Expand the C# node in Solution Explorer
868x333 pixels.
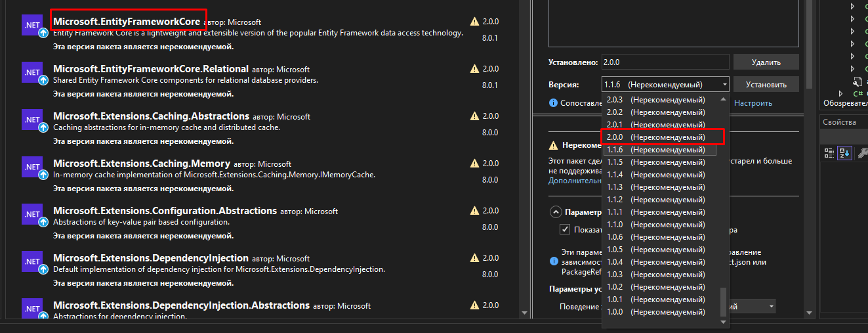pyautogui.click(x=842, y=94)
